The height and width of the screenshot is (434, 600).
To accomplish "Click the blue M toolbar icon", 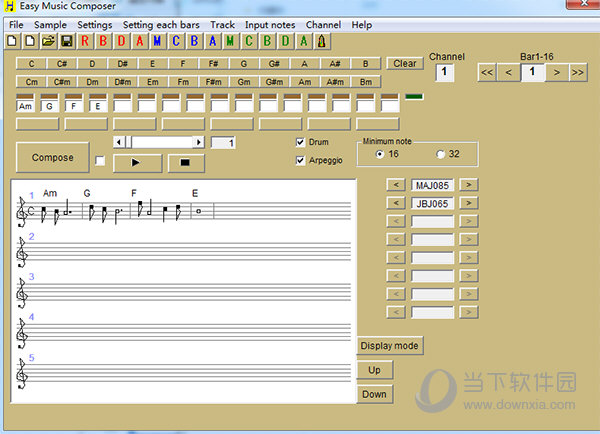I will 157,41.
